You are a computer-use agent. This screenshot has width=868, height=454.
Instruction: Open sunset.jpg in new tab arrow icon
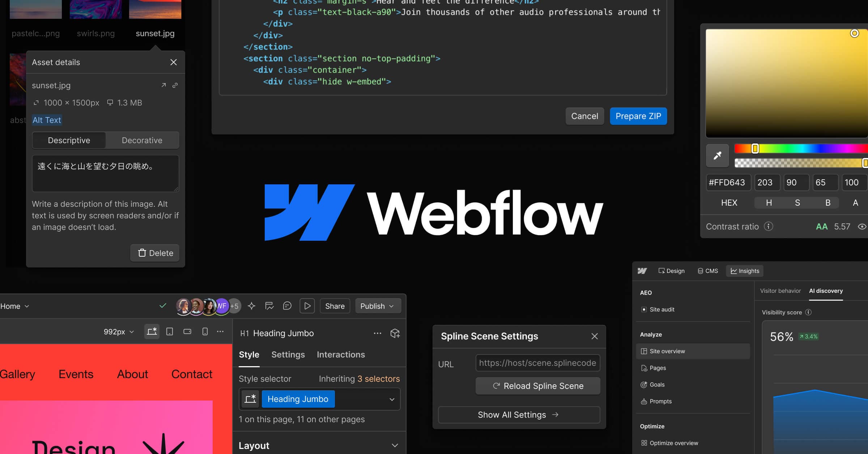pyautogui.click(x=163, y=85)
